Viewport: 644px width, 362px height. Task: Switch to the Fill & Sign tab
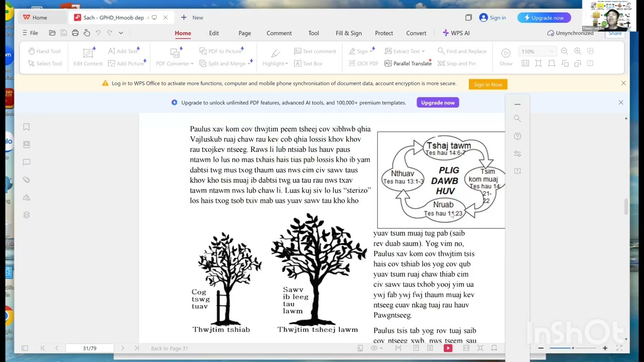(349, 33)
